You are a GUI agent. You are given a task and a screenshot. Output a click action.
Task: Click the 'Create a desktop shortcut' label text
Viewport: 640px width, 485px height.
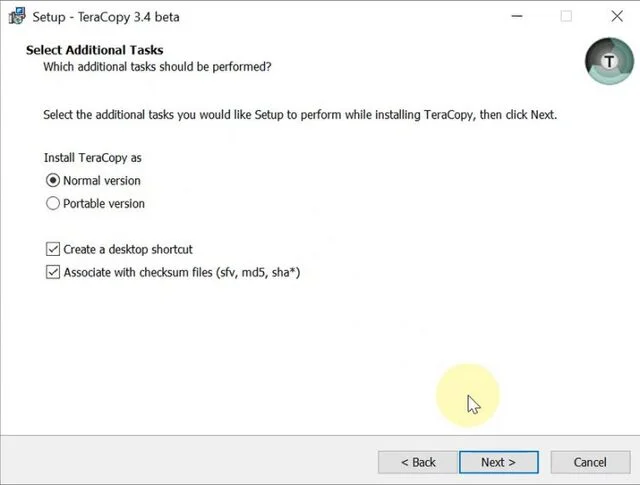tap(128, 249)
